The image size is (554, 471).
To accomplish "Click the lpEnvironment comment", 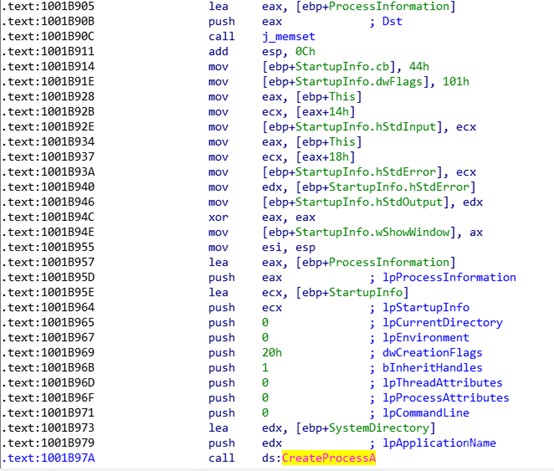I will [426, 337].
